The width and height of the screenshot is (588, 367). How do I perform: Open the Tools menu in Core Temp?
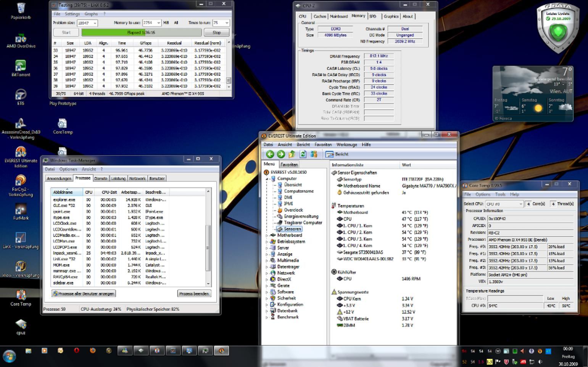(500, 194)
